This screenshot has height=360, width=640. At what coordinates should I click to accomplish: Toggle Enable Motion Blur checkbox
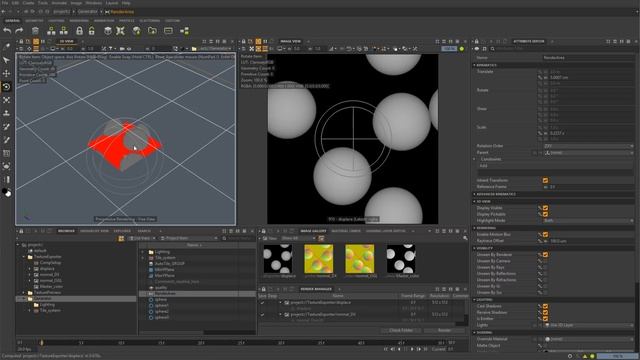tap(545, 234)
